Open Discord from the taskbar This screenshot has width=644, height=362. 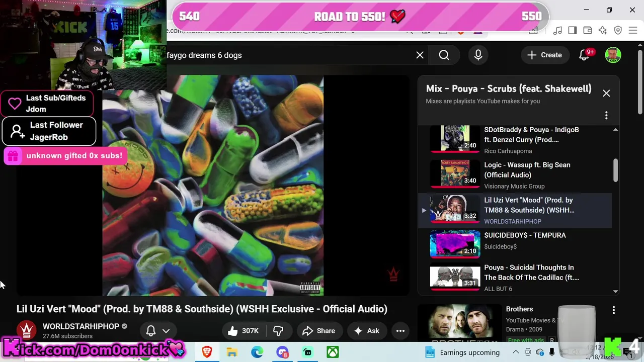[x=282, y=352]
